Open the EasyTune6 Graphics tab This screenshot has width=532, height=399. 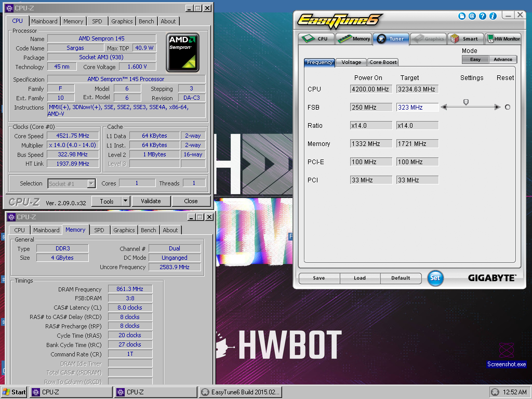pyautogui.click(x=429, y=38)
